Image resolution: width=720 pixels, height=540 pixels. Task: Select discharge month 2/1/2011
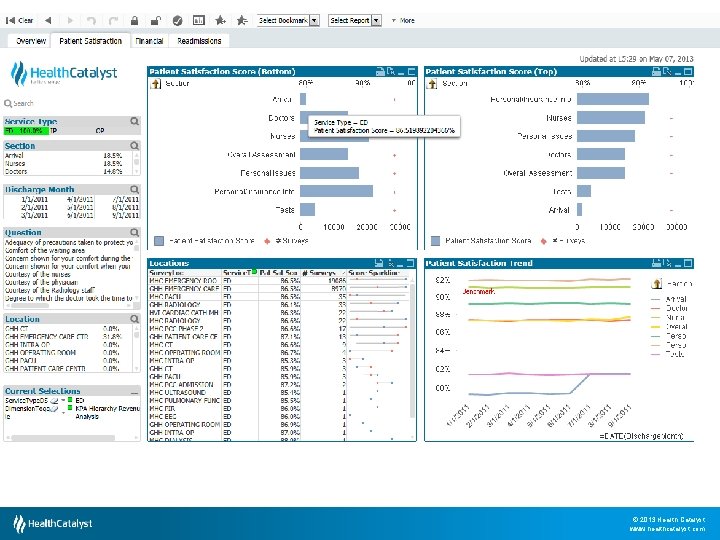click(34, 207)
